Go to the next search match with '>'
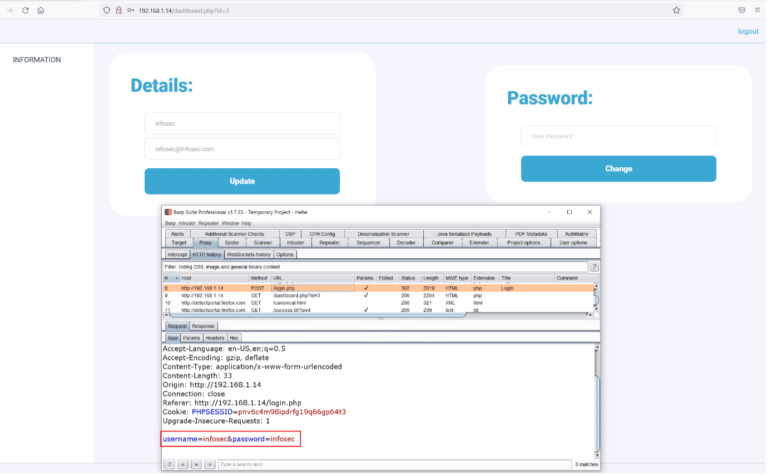768x475 pixels. coord(209,464)
